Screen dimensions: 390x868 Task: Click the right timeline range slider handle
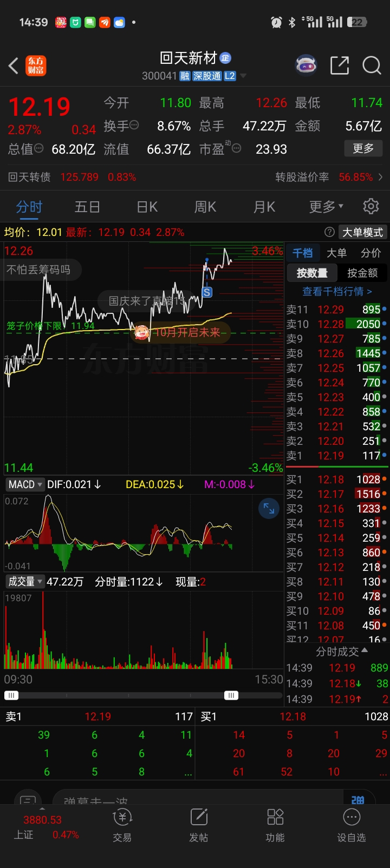click(231, 695)
